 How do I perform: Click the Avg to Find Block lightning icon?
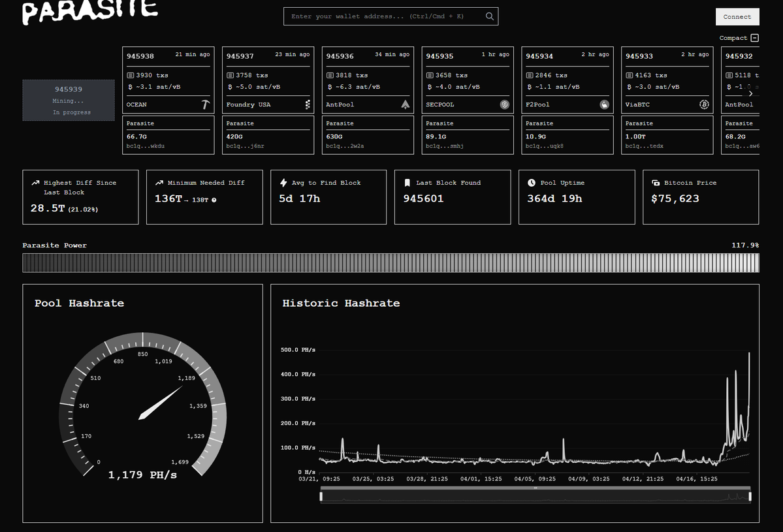283,183
